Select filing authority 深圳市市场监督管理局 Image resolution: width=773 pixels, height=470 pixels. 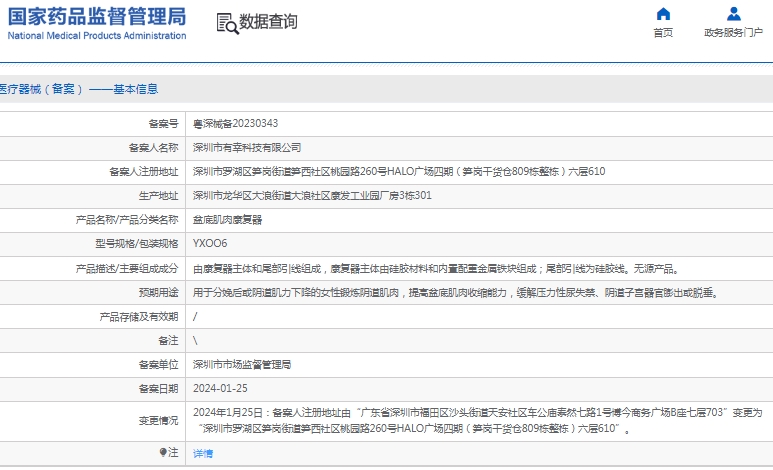pos(242,364)
